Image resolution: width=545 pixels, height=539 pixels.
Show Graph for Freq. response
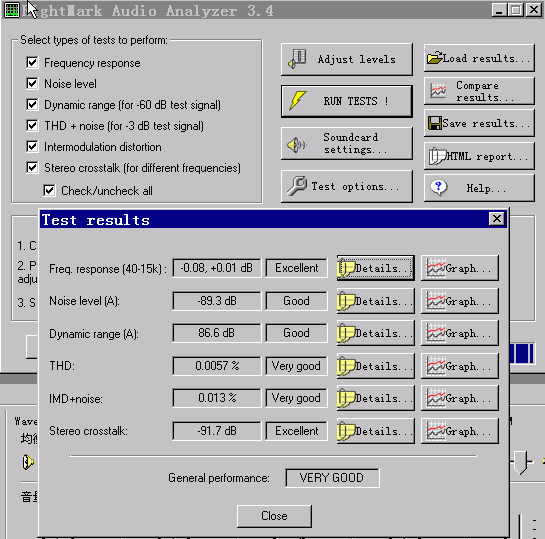pyautogui.click(x=460, y=268)
